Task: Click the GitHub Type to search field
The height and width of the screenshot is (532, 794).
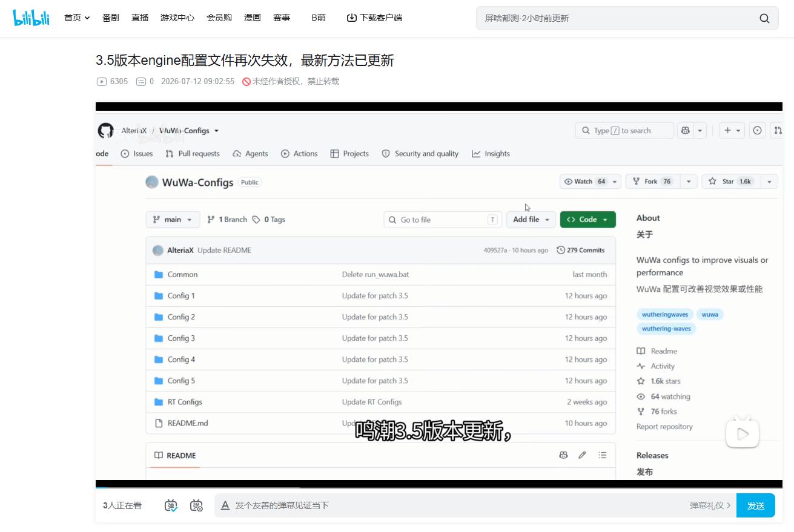Action: (x=624, y=131)
